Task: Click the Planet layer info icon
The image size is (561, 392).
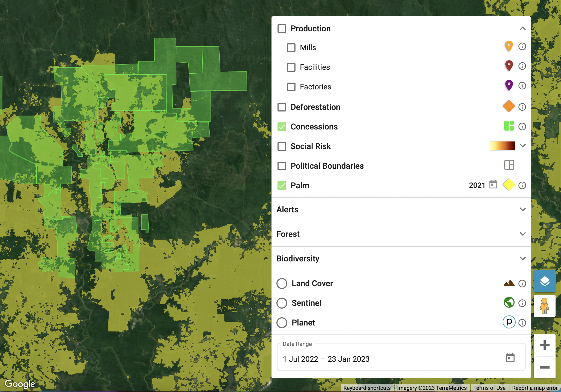Action: click(522, 323)
